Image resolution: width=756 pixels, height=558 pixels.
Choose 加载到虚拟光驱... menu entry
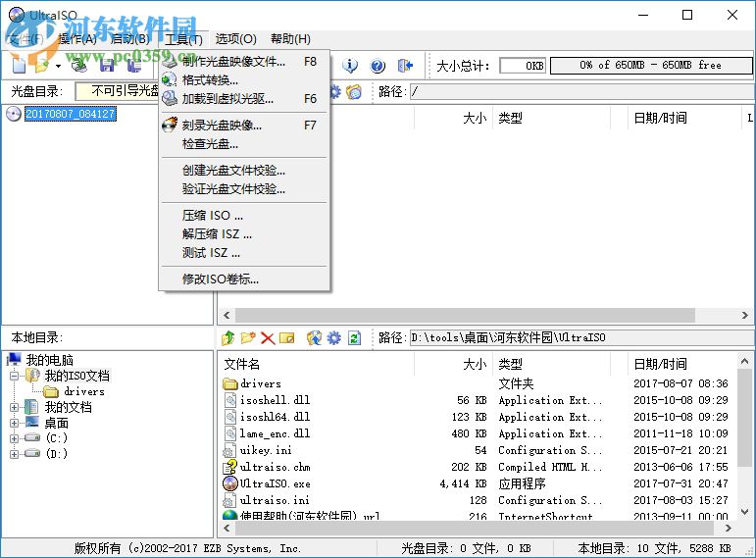[x=244, y=99]
